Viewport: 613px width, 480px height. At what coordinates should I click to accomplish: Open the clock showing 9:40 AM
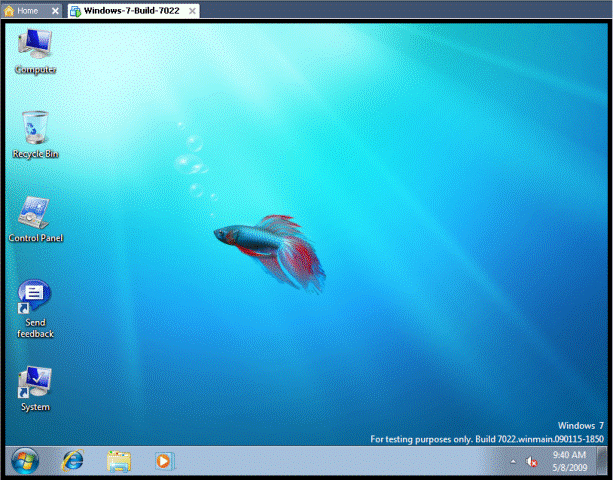(570, 461)
